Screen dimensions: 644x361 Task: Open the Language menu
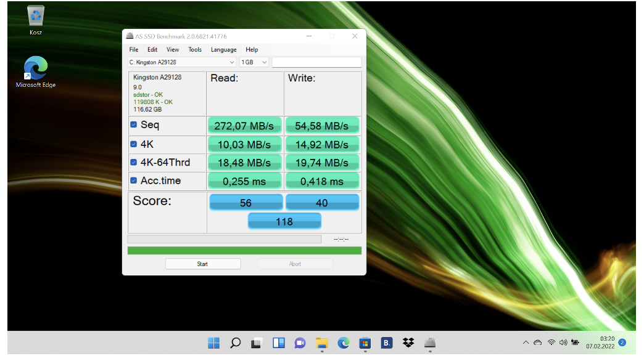[224, 50]
